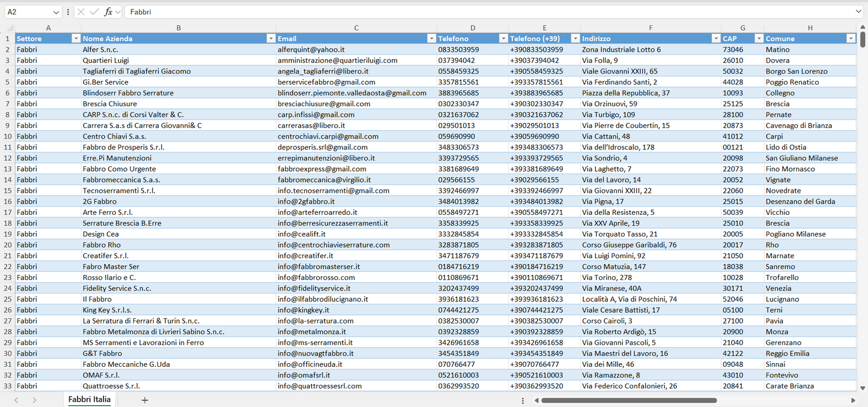
Task: Expand the Name Box dropdown arrow
Action: [x=56, y=12]
